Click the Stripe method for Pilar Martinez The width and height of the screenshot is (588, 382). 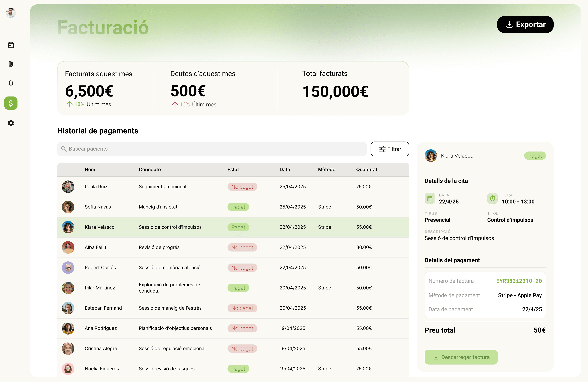(324, 288)
